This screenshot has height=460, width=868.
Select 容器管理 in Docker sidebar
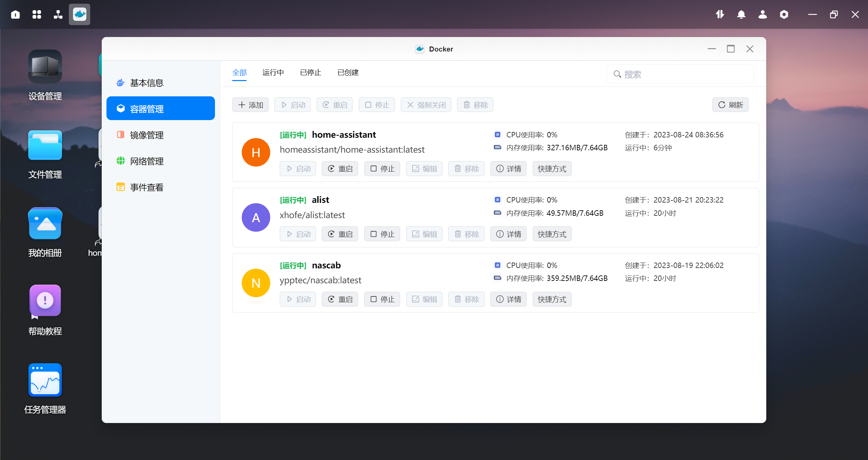click(161, 109)
